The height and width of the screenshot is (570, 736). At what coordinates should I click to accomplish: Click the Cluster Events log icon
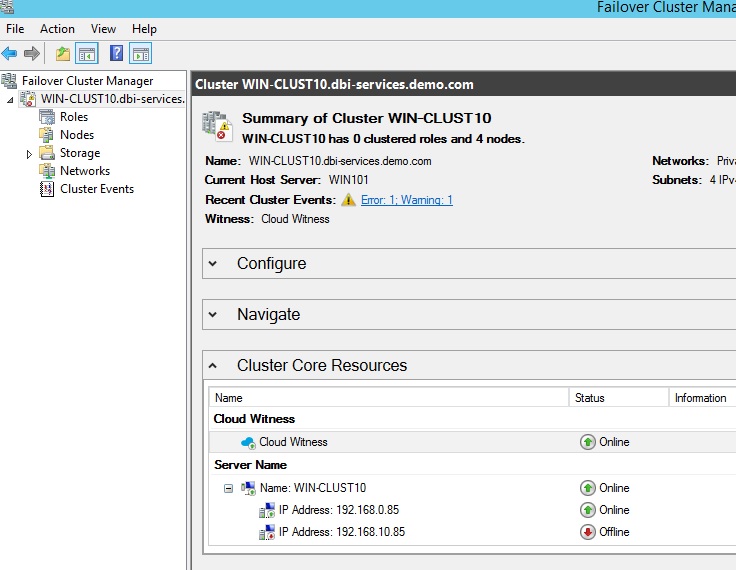point(46,189)
